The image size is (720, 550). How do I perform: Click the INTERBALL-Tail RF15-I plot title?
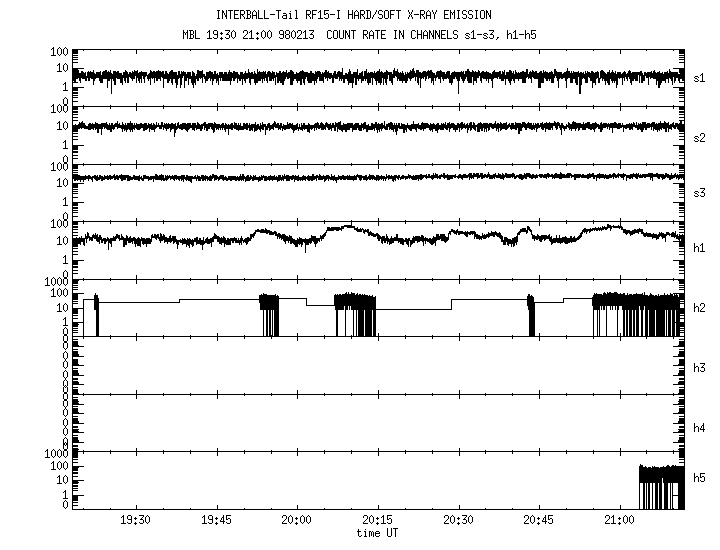pyautogui.click(x=354, y=15)
